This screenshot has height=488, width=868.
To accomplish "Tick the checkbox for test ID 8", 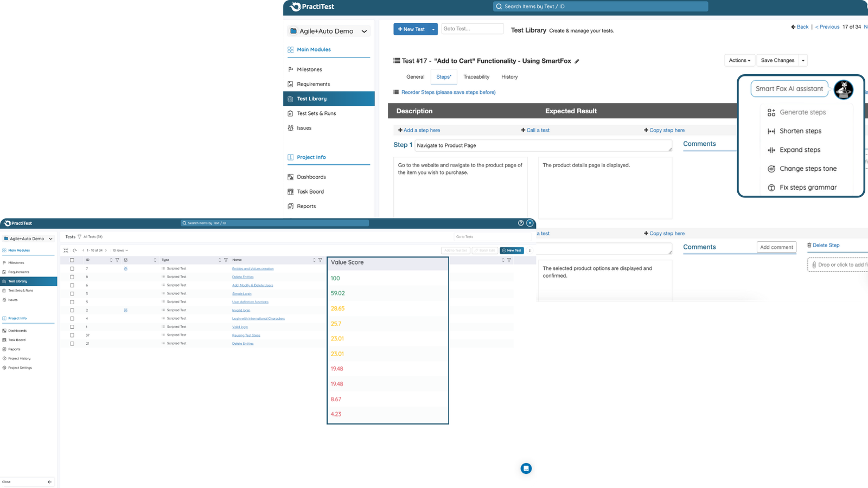I will click(x=72, y=277).
